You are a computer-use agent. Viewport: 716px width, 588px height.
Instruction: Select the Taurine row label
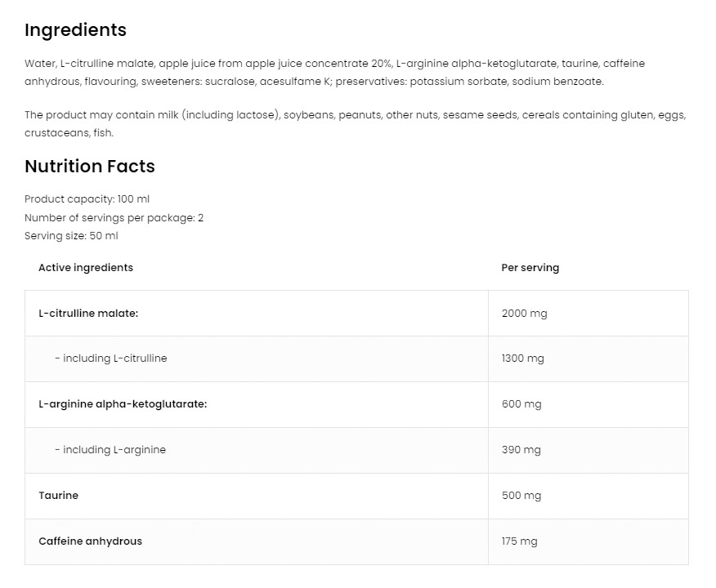tap(59, 496)
